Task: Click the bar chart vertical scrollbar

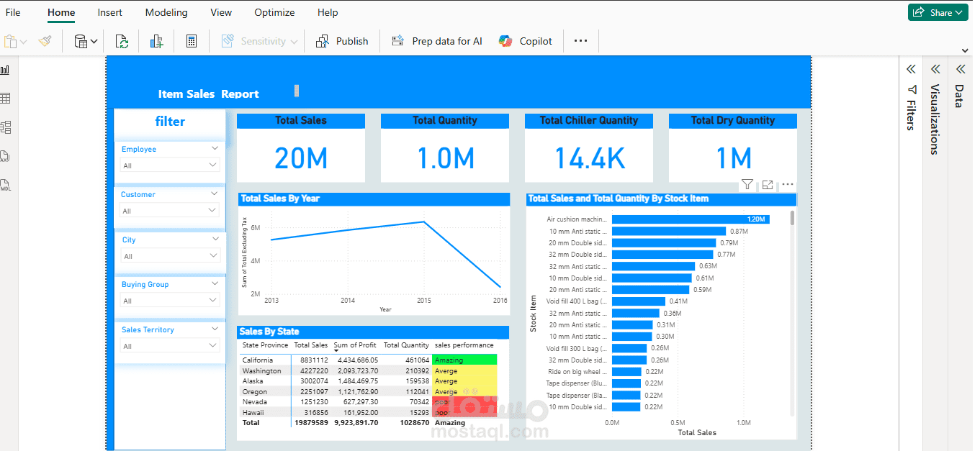Action: click(793, 218)
